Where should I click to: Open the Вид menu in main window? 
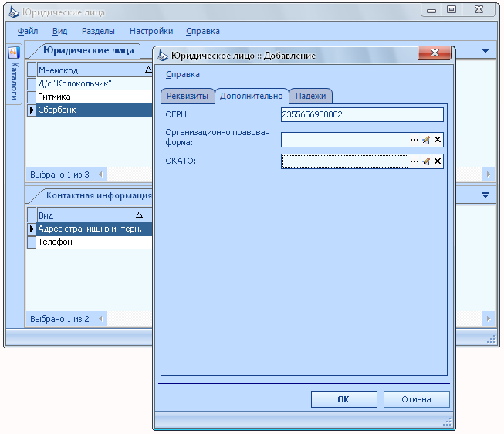59,31
